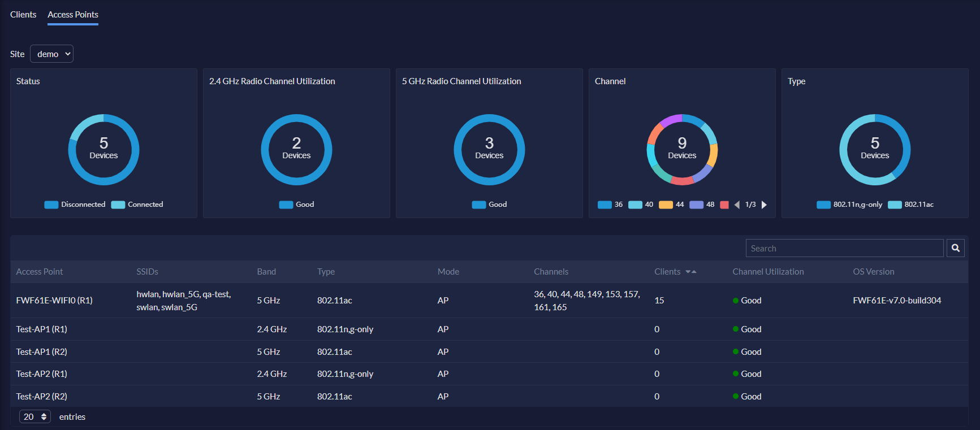
Task: Click into the Search input field
Action: (x=845, y=248)
